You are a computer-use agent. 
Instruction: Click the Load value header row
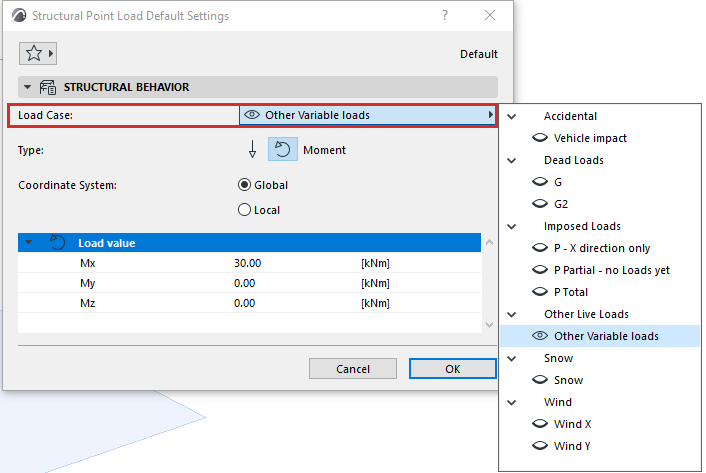point(249,243)
